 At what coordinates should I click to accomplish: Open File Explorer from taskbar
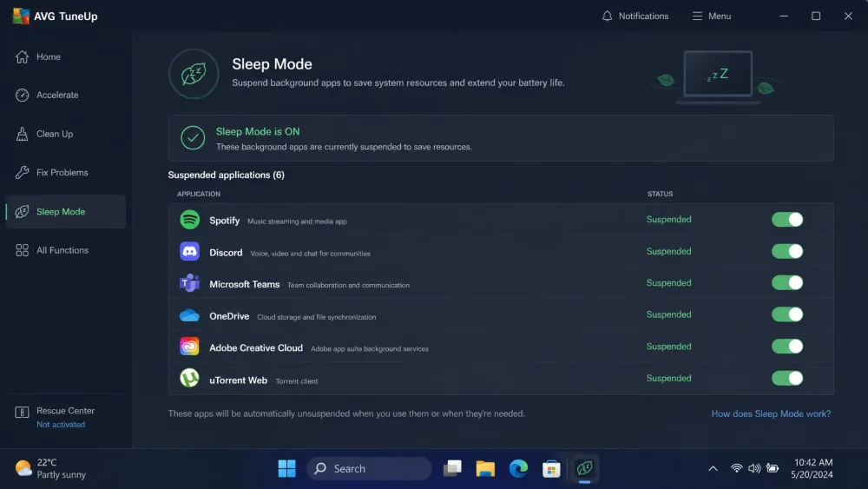pyautogui.click(x=485, y=468)
